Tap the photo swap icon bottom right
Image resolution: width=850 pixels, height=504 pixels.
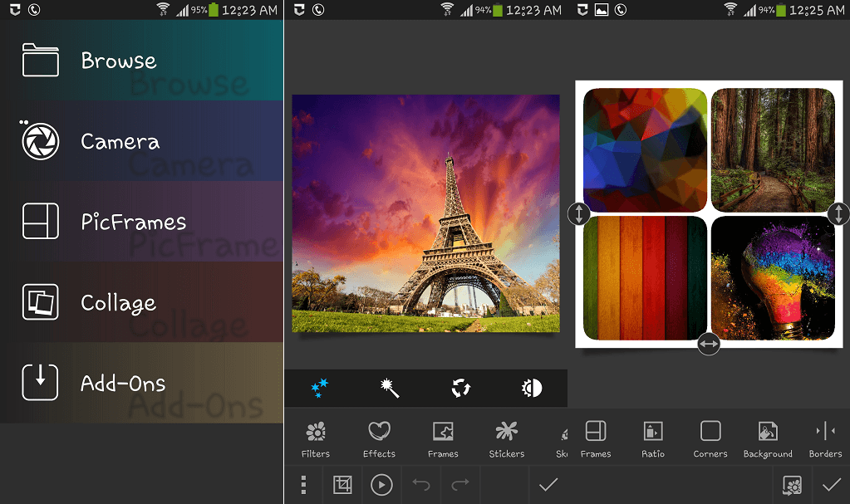[x=792, y=484]
